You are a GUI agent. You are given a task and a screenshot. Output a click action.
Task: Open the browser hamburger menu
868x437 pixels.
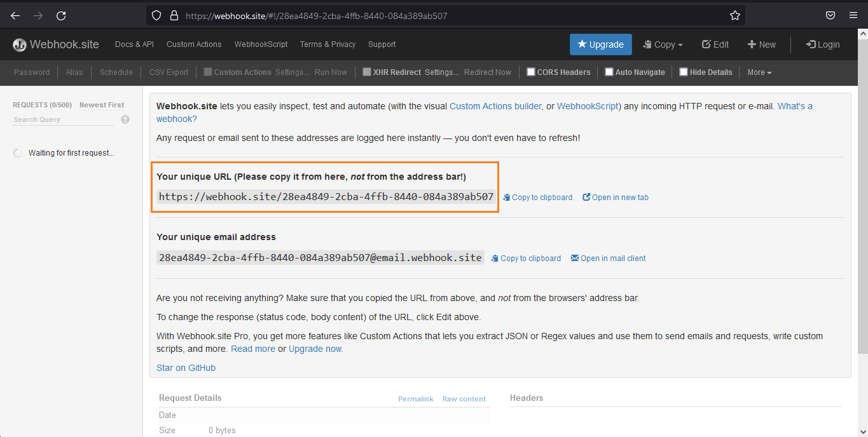[x=853, y=15]
